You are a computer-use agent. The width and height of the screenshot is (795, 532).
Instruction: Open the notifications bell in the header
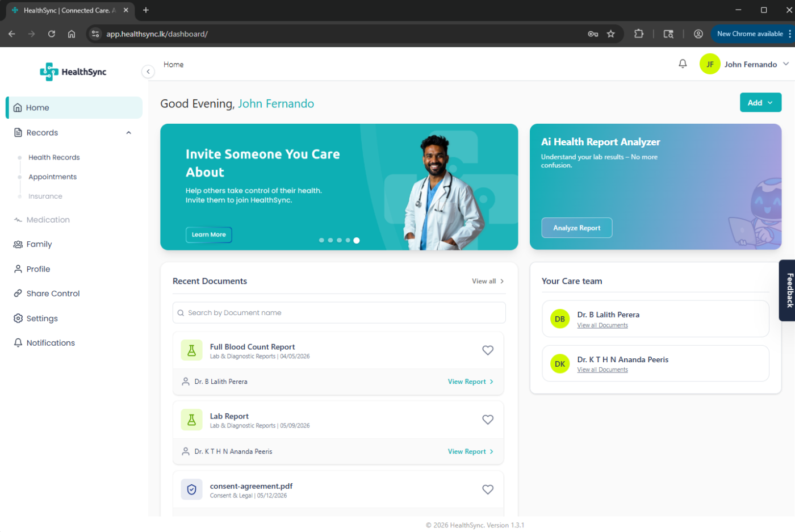(x=683, y=64)
